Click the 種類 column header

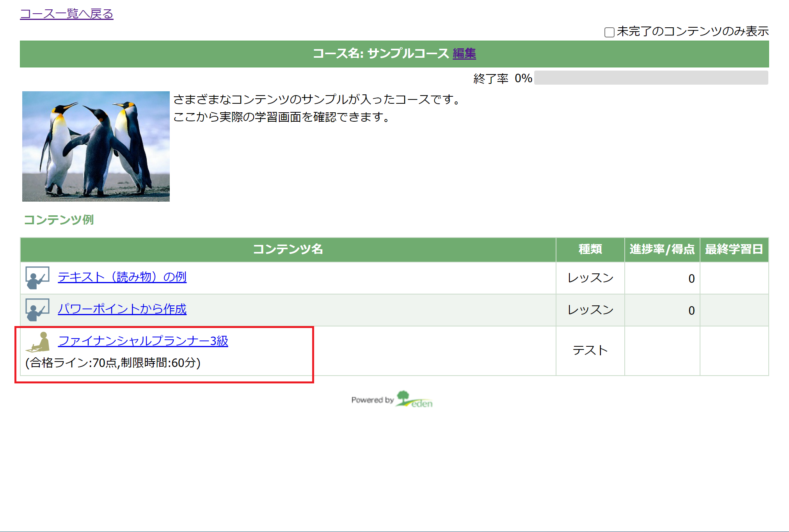590,250
